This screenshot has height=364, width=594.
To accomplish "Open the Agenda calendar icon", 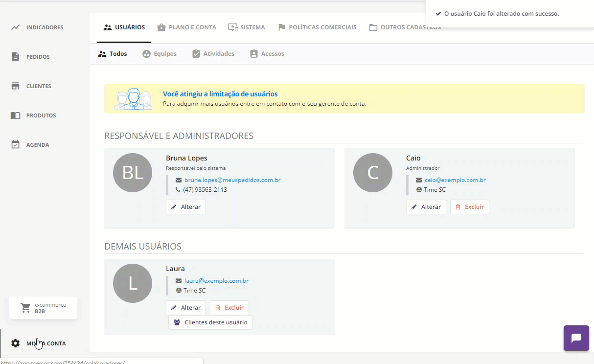I will 16,145.
